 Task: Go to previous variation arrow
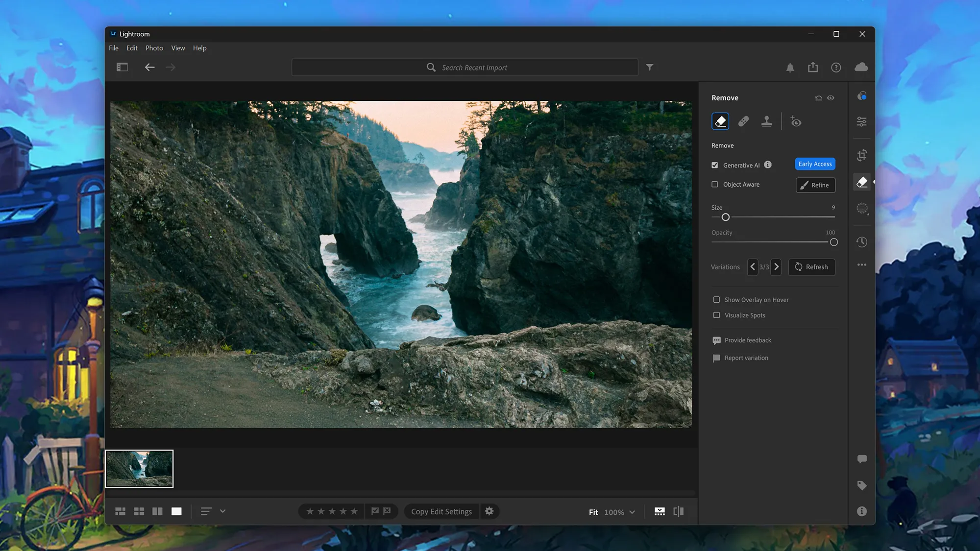tap(753, 267)
